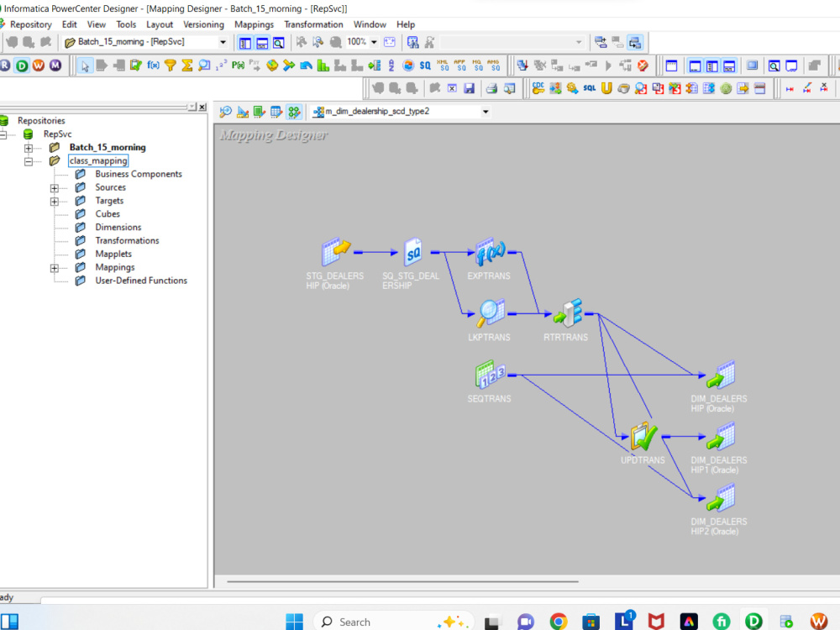
Task: Select the DIM_DEALERSHIP2 target
Action: (x=720, y=497)
